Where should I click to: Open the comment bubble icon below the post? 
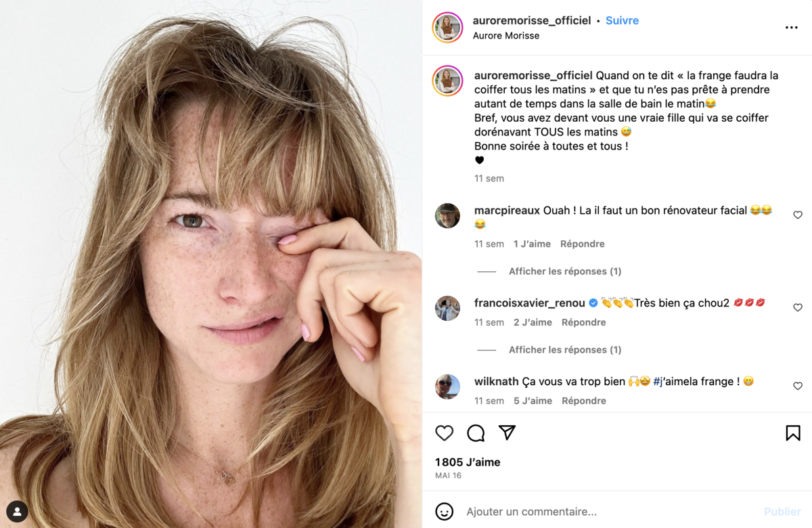point(476,433)
